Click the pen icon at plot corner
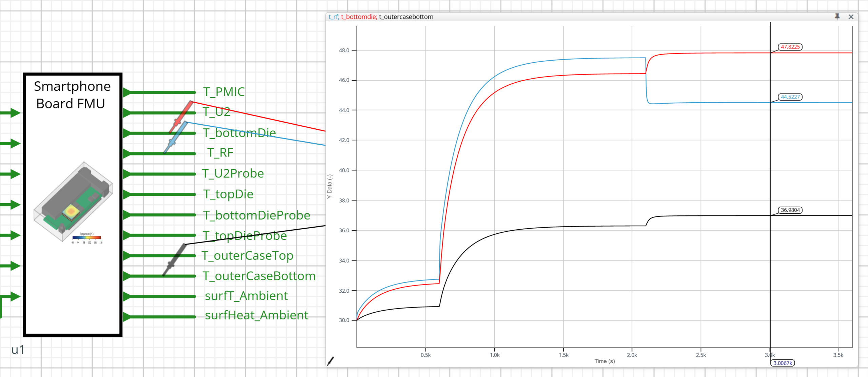 point(331,361)
